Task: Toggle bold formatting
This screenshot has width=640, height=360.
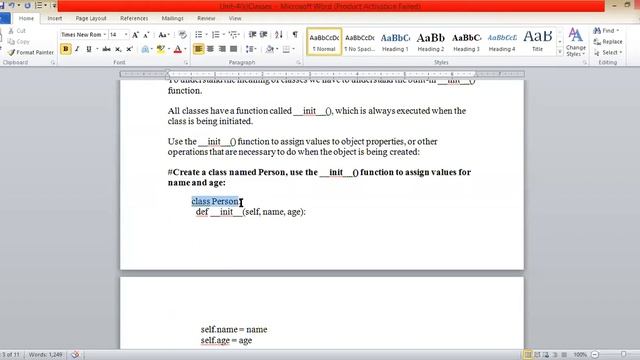Action: point(65,49)
